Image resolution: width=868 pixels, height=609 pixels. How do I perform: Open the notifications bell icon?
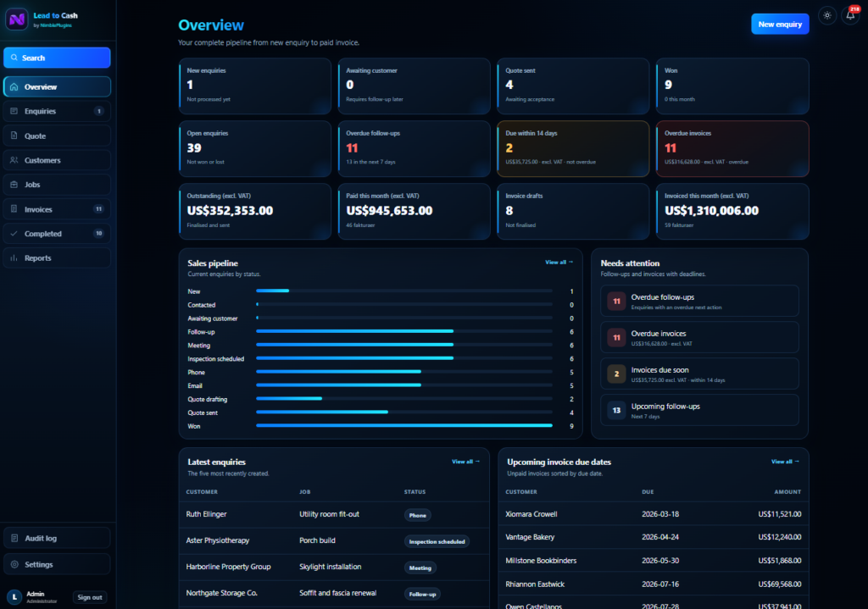click(850, 15)
